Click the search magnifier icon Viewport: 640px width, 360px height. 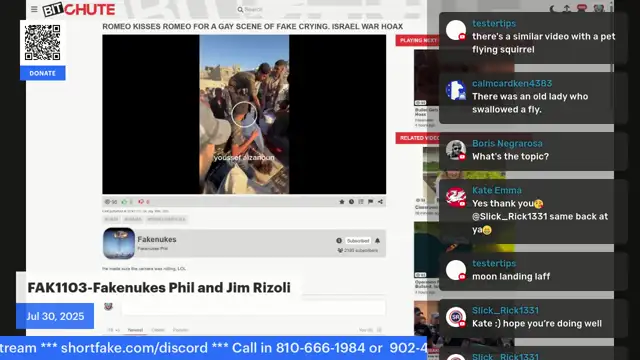(240, 9)
